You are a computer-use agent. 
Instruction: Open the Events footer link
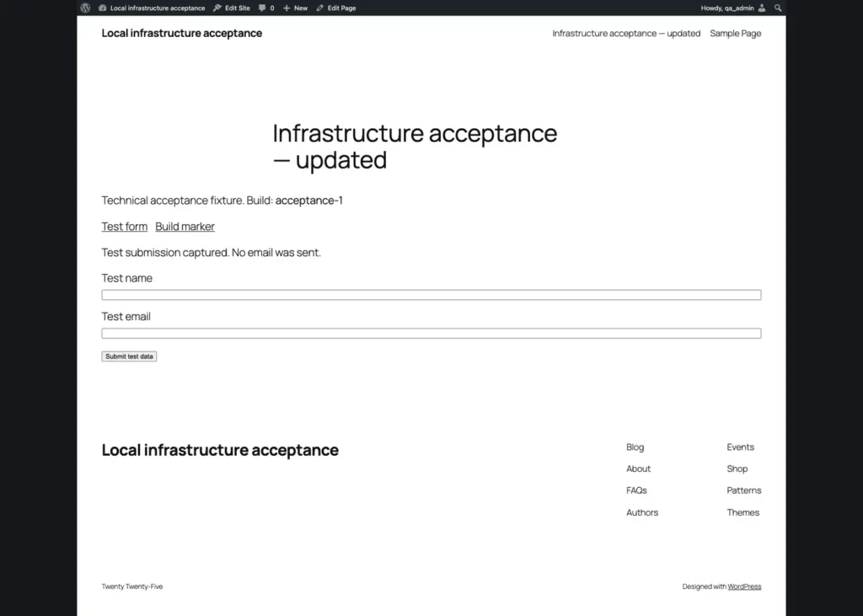(740, 447)
